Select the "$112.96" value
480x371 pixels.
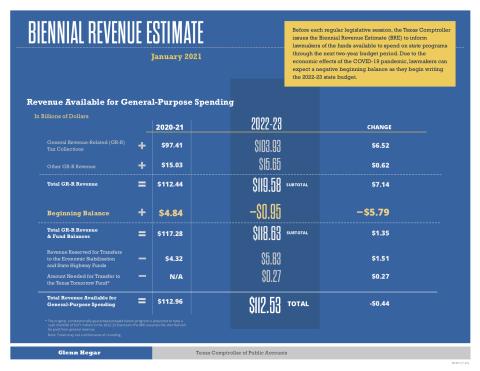pyautogui.click(x=170, y=301)
